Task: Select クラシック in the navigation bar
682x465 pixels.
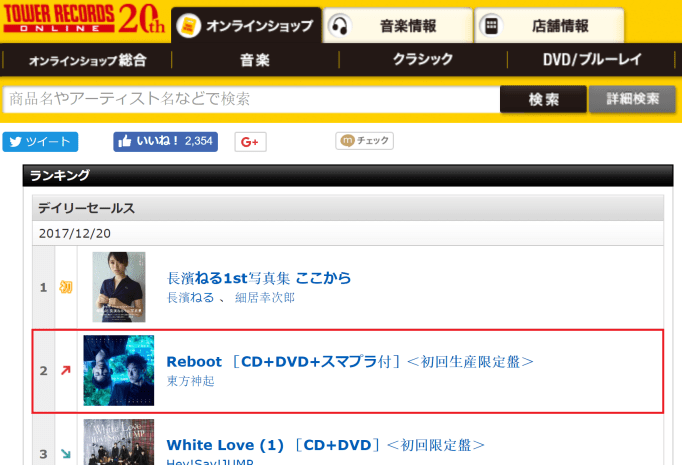Action: [423, 60]
